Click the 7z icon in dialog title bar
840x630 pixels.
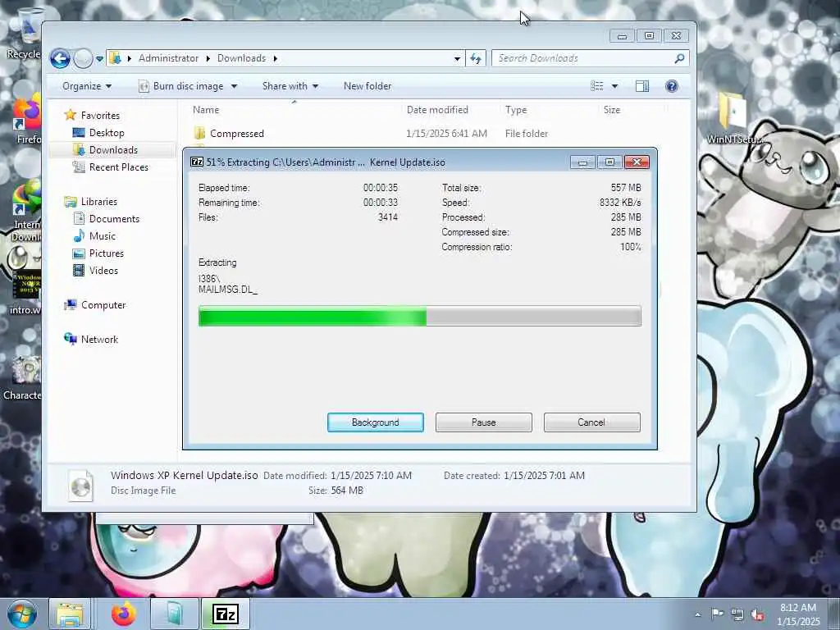pos(197,162)
